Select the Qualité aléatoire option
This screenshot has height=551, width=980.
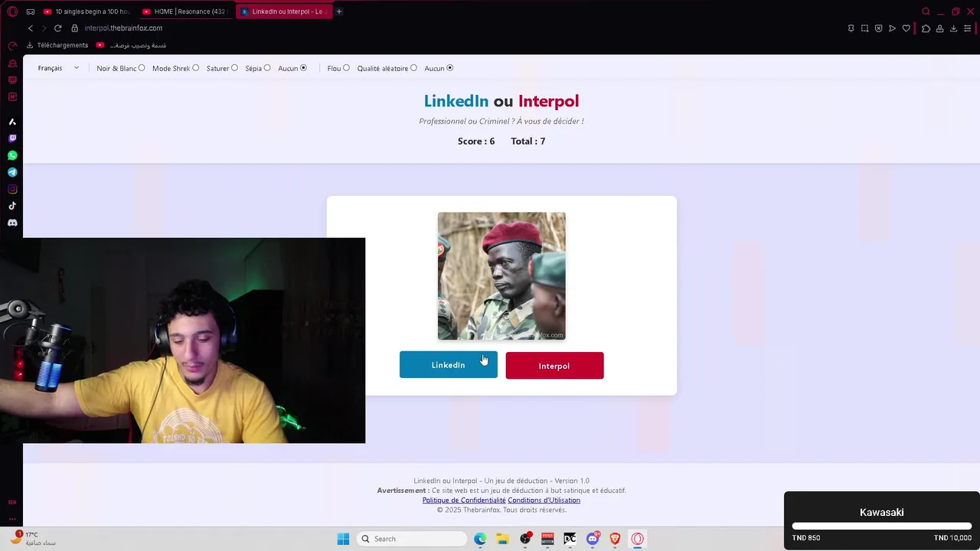coord(414,68)
